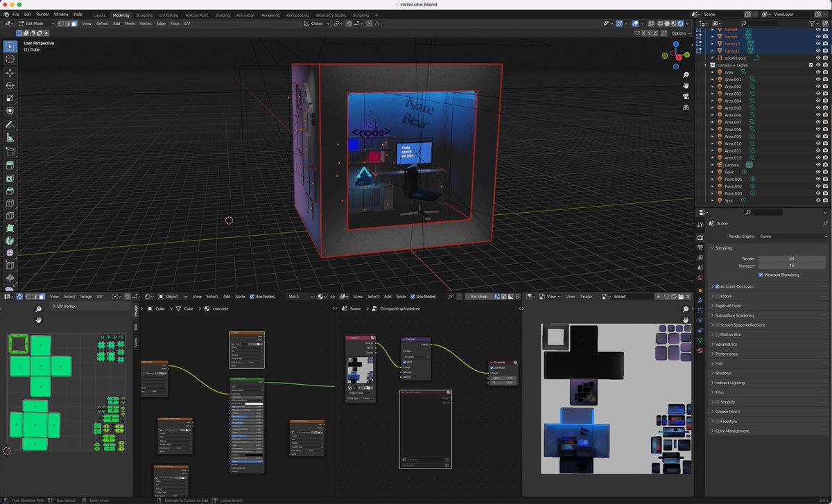Image resolution: width=832 pixels, height=504 pixels.
Task: Click the Blender logo menu
Action: tap(6, 14)
